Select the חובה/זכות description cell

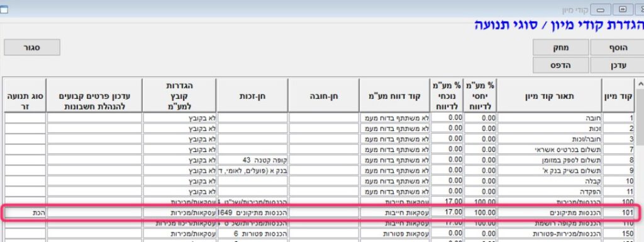pos(549,139)
